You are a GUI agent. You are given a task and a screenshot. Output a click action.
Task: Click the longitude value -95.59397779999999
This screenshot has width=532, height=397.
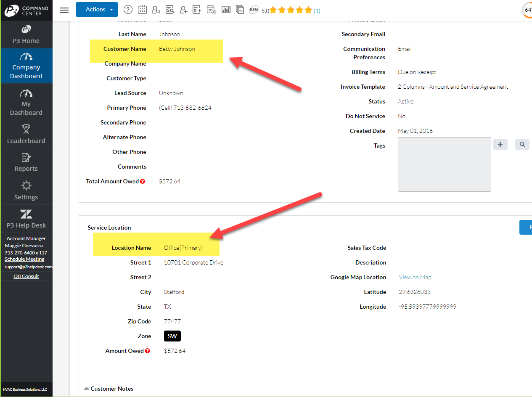pos(427,307)
